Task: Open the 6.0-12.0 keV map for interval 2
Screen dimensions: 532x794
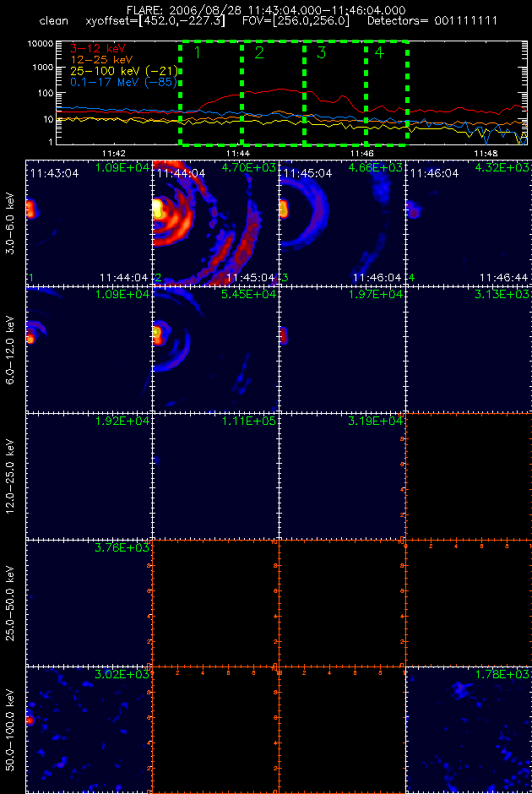Action: [x=215, y=349]
